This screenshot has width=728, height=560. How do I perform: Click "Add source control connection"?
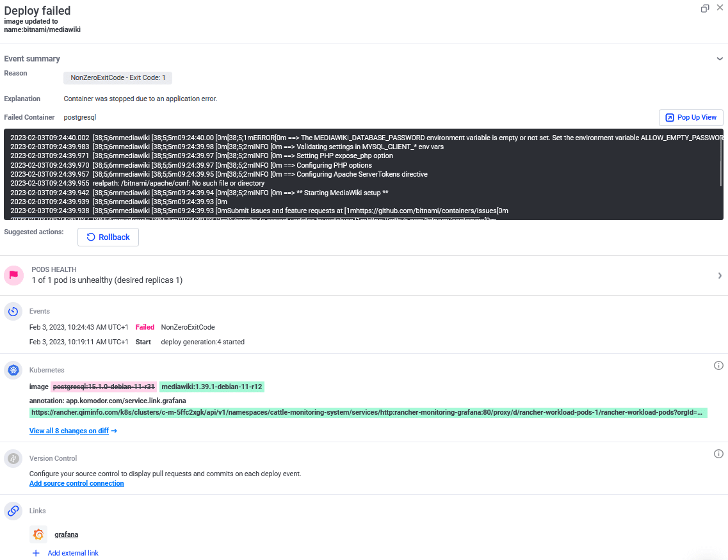click(76, 483)
